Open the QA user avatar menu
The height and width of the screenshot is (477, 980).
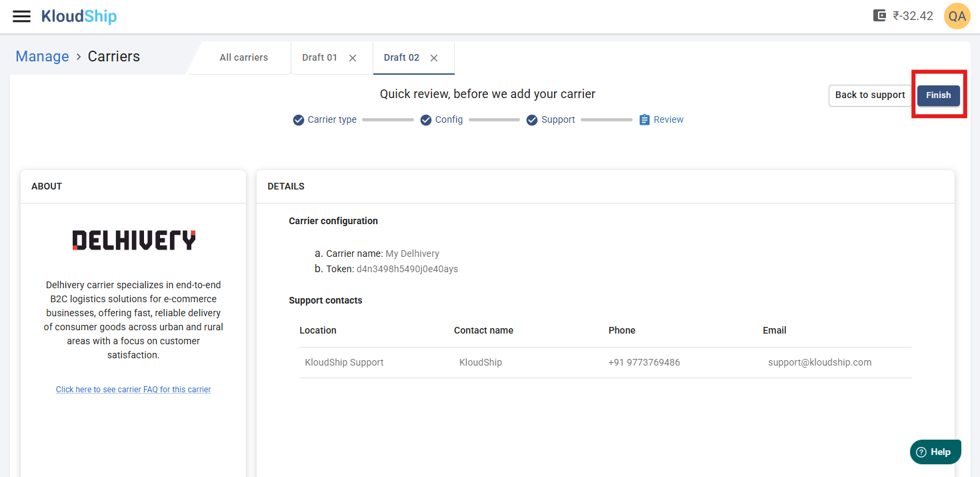[x=957, y=16]
